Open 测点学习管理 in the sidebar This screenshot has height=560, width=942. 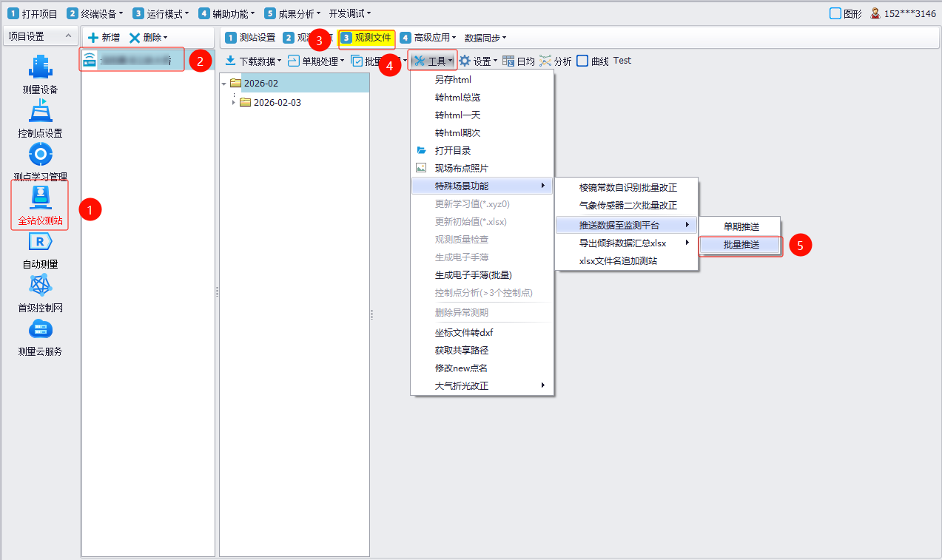click(x=40, y=155)
